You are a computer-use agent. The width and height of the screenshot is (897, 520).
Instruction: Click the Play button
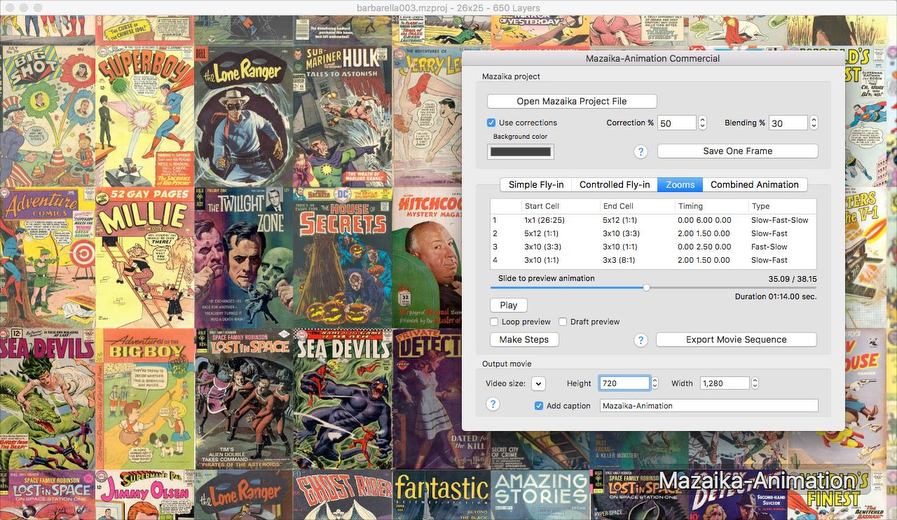(509, 305)
